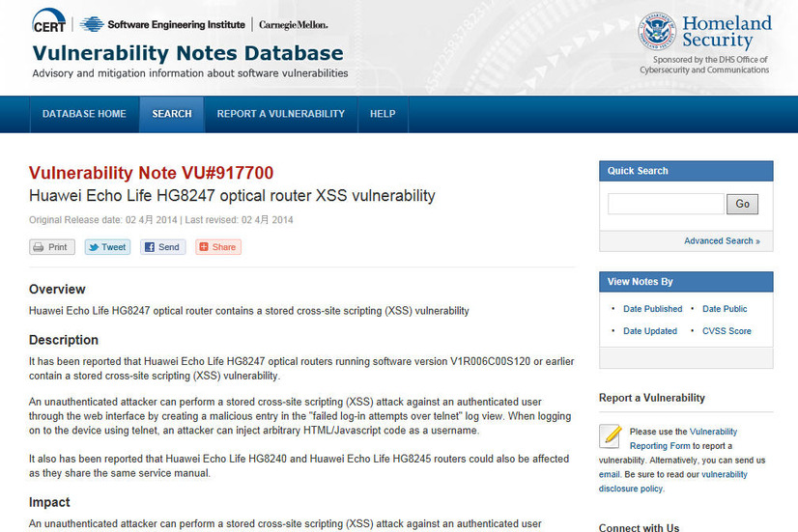Click the Send button label
The height and width of the screenshot is (532, 798).
click(169, 247)
